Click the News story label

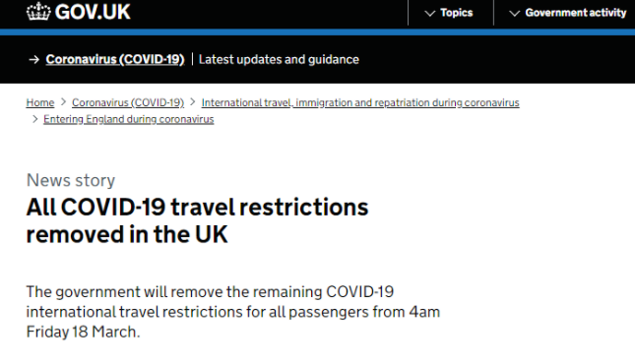(71, 180)
